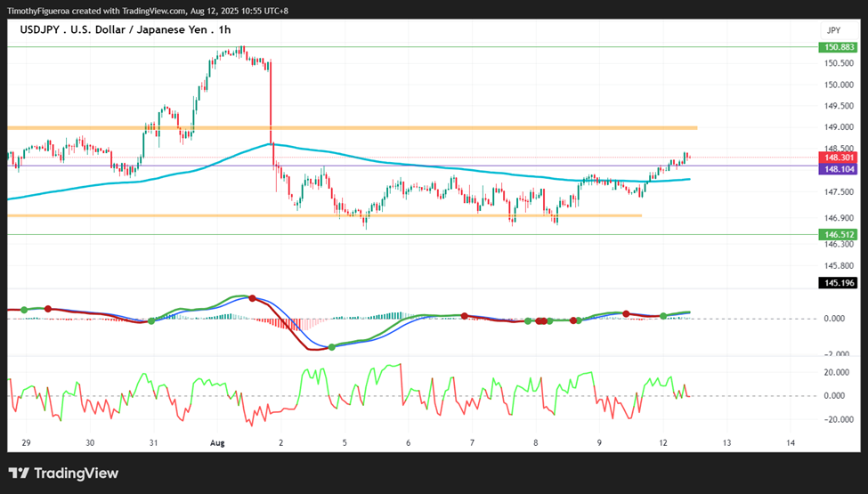Click the TradingView logo in the footer
868x494 pixels.
pyautogui.click(x=64, y=474)
